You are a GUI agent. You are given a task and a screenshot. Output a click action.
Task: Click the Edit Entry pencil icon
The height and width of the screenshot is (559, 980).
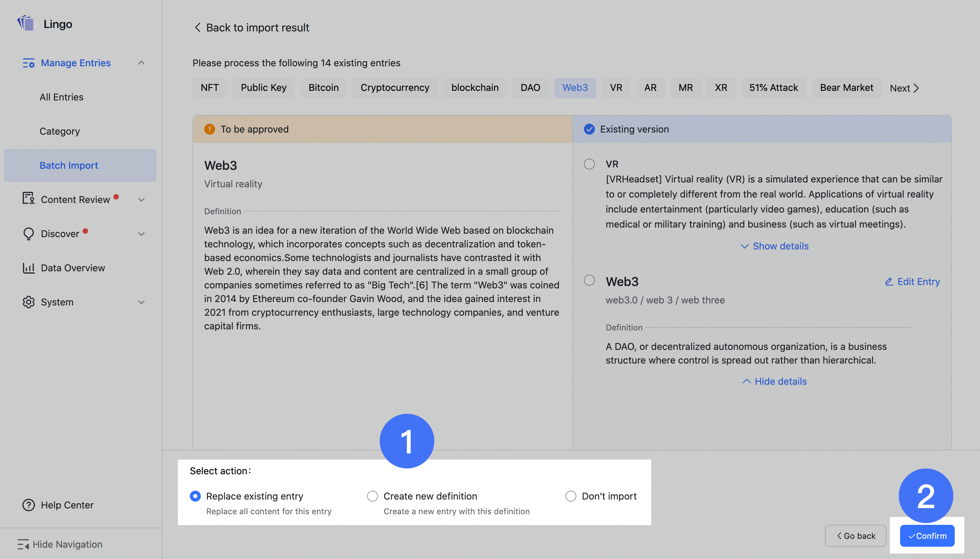(x=889, y=282)
